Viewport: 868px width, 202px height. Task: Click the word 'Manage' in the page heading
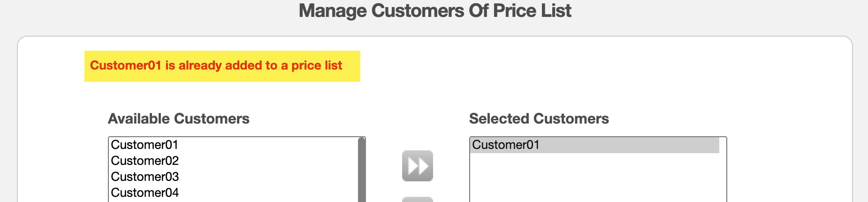pyautogui.click(x=333, y=11)
